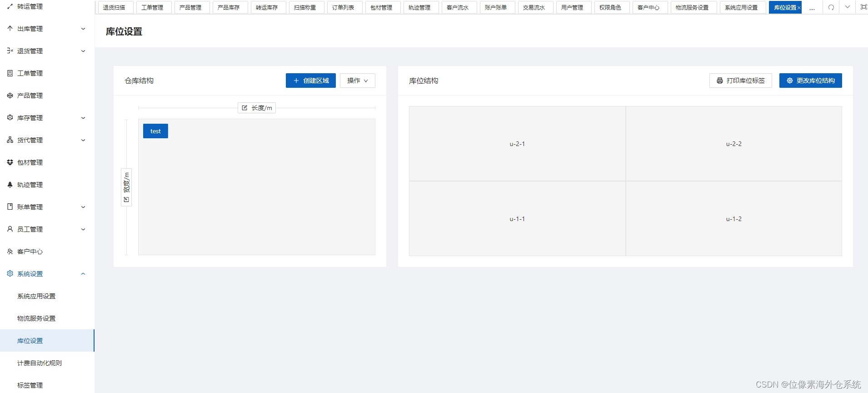
Task: Click the 产品管理 sidebar icon
Action: point(10,95)
